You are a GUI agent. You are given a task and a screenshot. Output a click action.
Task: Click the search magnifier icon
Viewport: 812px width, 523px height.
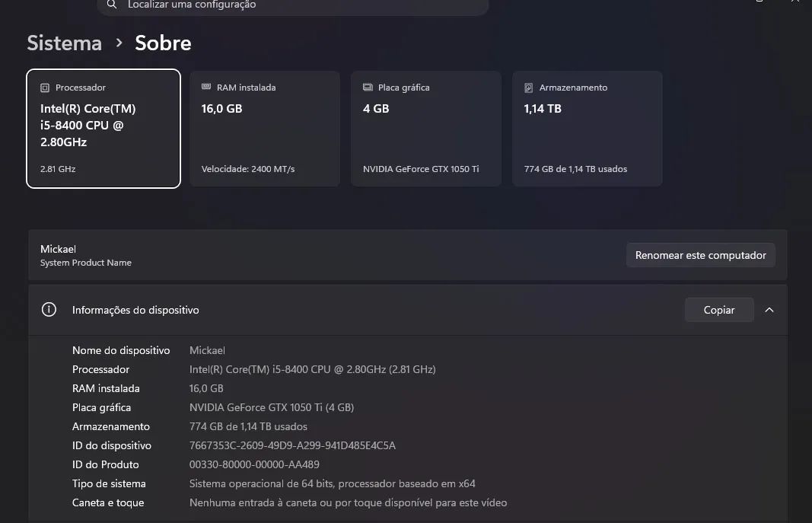click(111, 5)
